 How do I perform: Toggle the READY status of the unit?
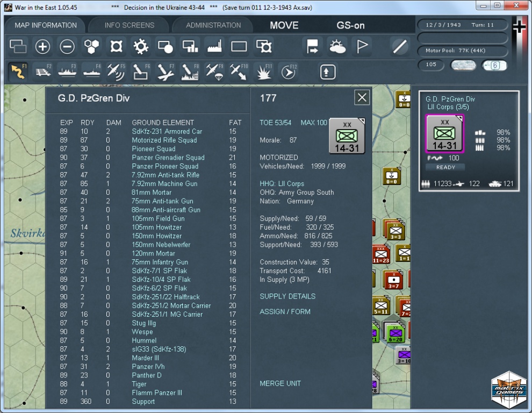point(445,167)
